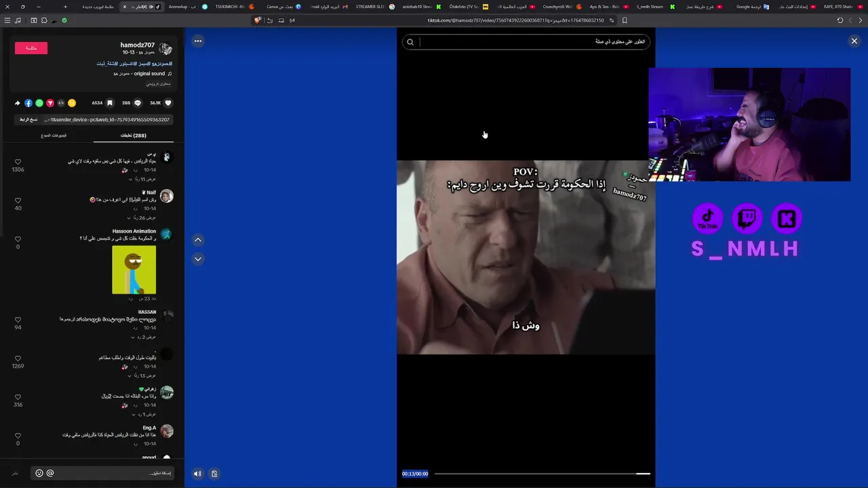
Task: Like Naif's comment with 40 likes
Action: [18, 201]
